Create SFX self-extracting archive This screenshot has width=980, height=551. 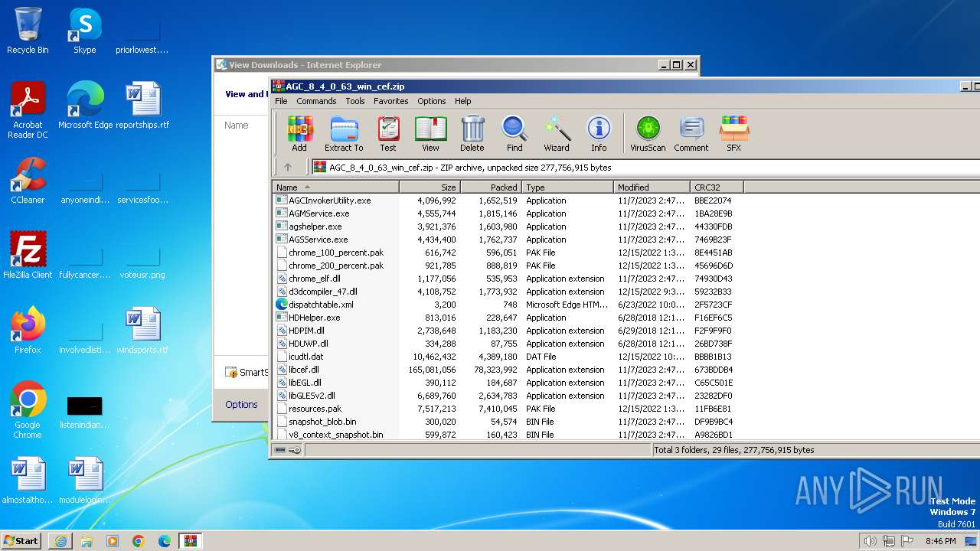(x=733, y=134)
